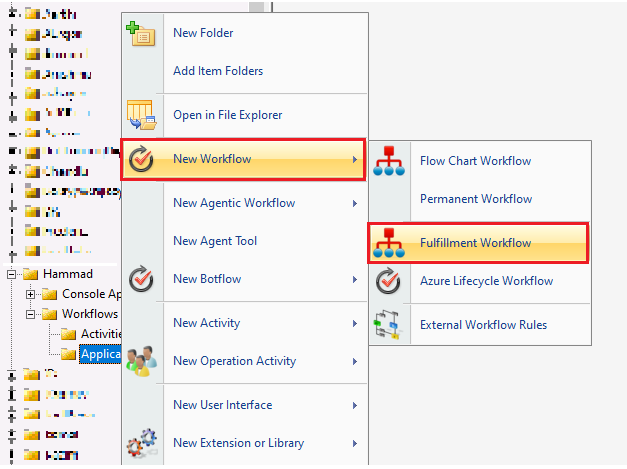Expand submenu arrow beside New Activity
627x469 pixels.
(355, 323)
